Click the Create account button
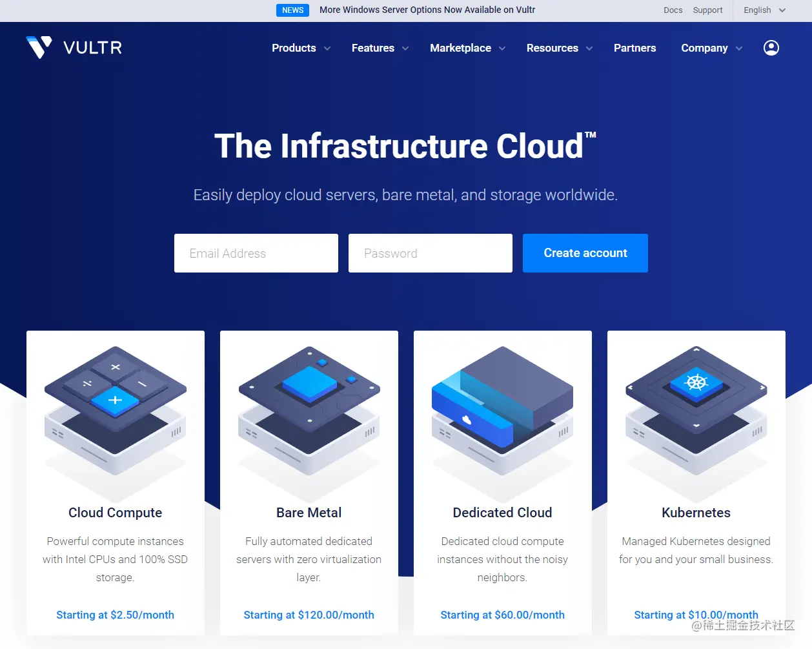Screen dimensions: 812x649 [585, 253]
